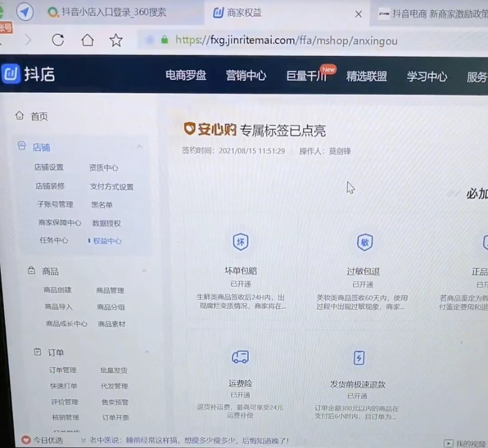Open 快速打单 in sidebar
Image resolution: width=488 pixels, height=448 pixels.
(x=64, y=386)
